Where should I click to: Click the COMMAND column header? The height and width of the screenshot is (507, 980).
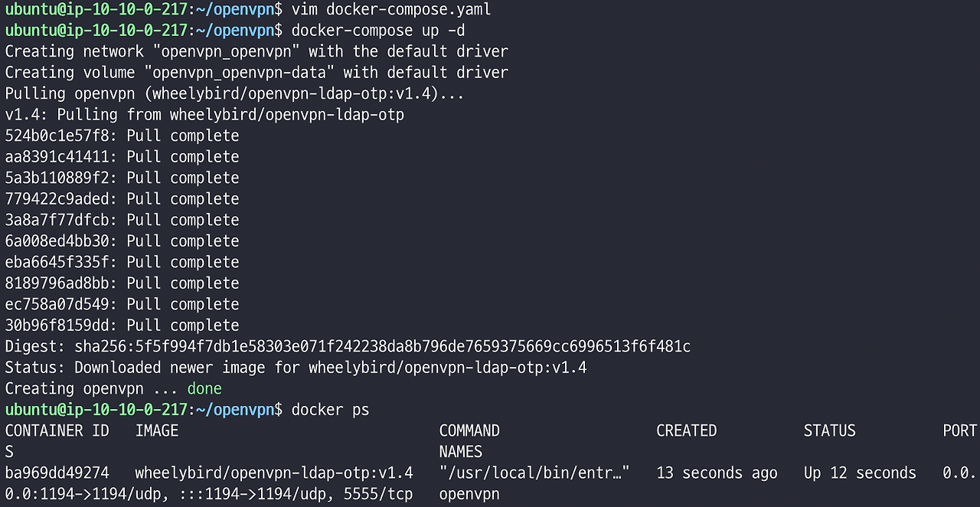pos(469,430)
